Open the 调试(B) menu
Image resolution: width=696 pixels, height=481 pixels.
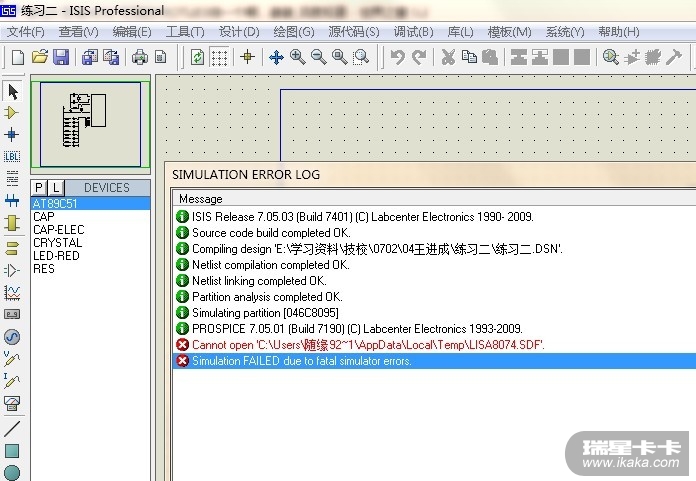(413, 32)
